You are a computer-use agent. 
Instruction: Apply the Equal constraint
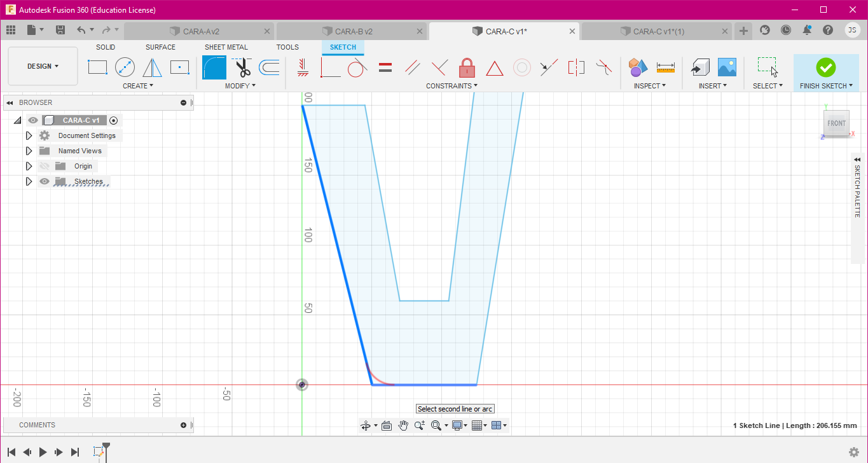tap(385, 67)
